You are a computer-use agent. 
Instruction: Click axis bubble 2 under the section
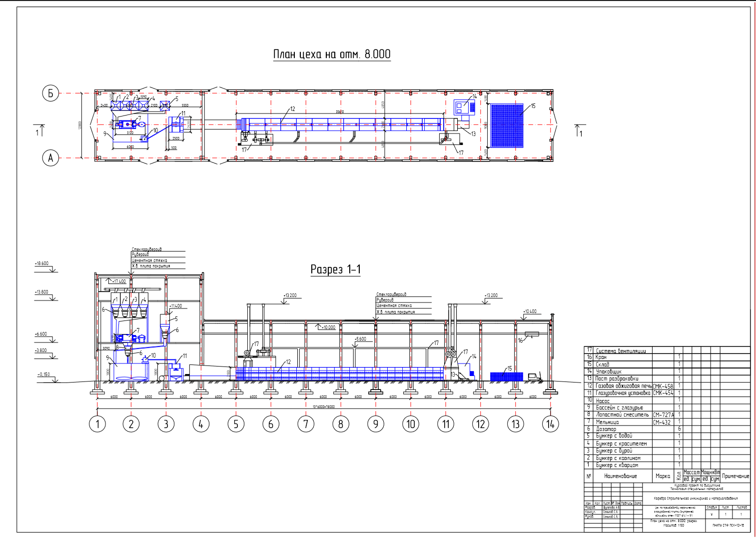point(131,424)
